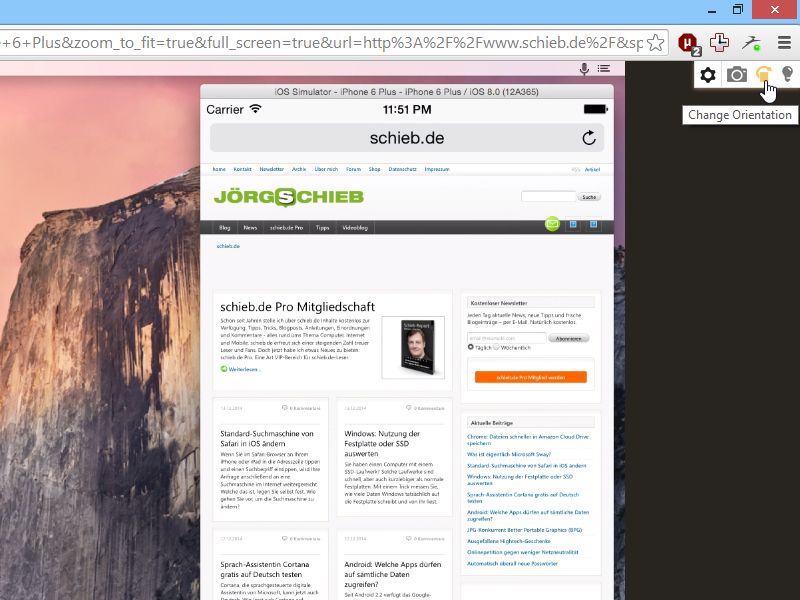The image size is (800, 600).
Task: Go to Kontakt in the top menu
Action: point(242,169)
